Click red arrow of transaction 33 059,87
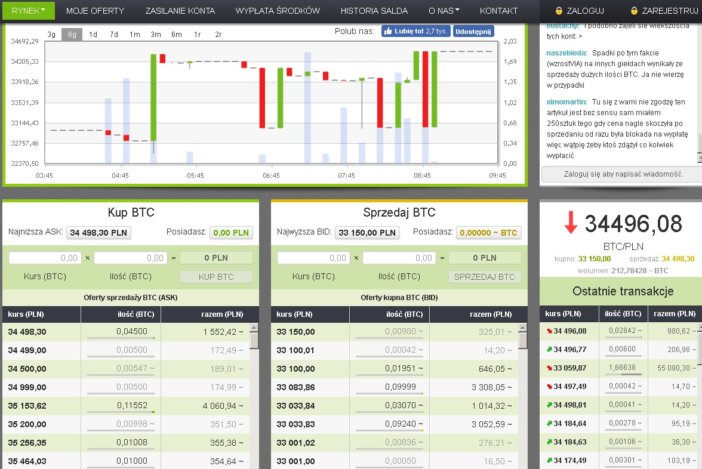This screenshot has width=702, height=469. point(549,368)
